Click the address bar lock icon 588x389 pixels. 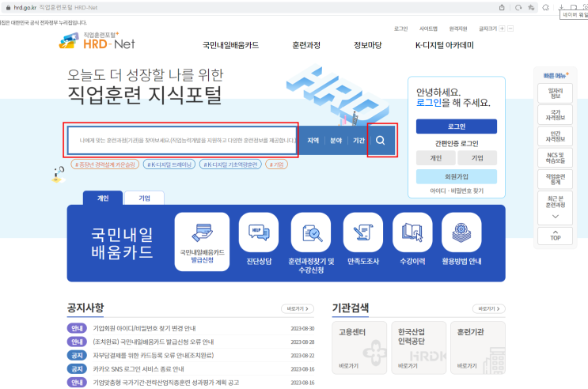coord(8,7)
